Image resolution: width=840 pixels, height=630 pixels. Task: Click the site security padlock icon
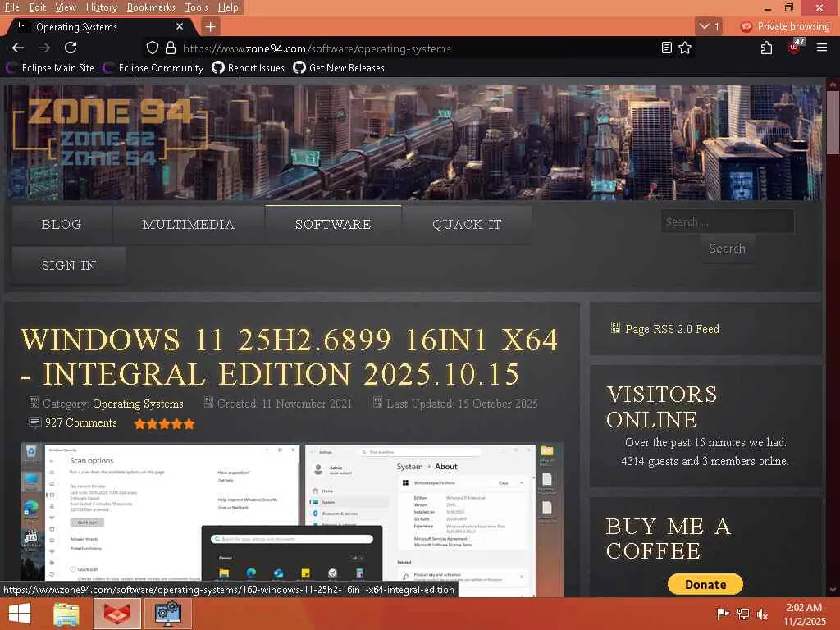(x=171, y=48)
